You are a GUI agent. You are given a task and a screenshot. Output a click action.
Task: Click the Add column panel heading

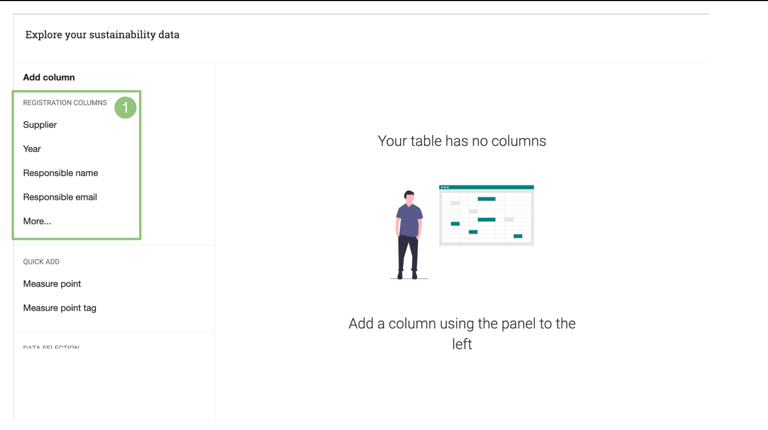[x=49, y=77]
